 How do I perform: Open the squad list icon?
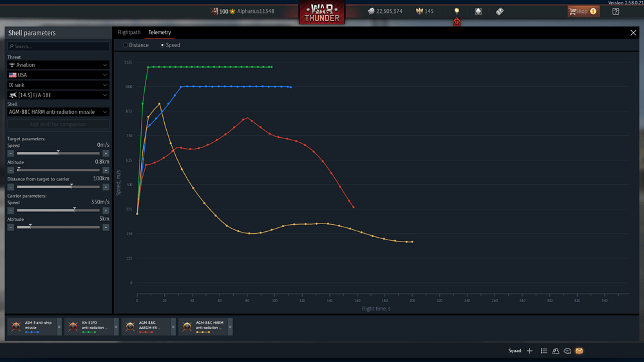click(544, 351)
